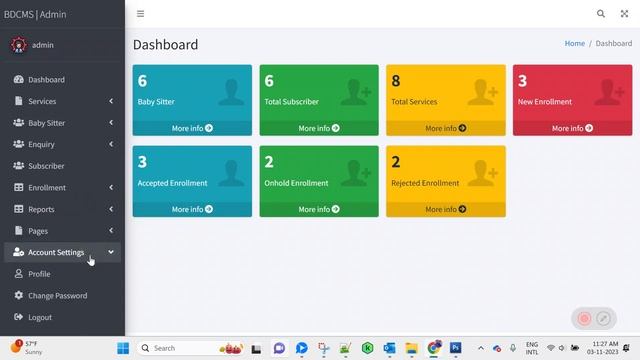The width and height of the screenshot is (640, 360).
Task: Click the Subscriber users icon
Action: (x=18, y=166)
